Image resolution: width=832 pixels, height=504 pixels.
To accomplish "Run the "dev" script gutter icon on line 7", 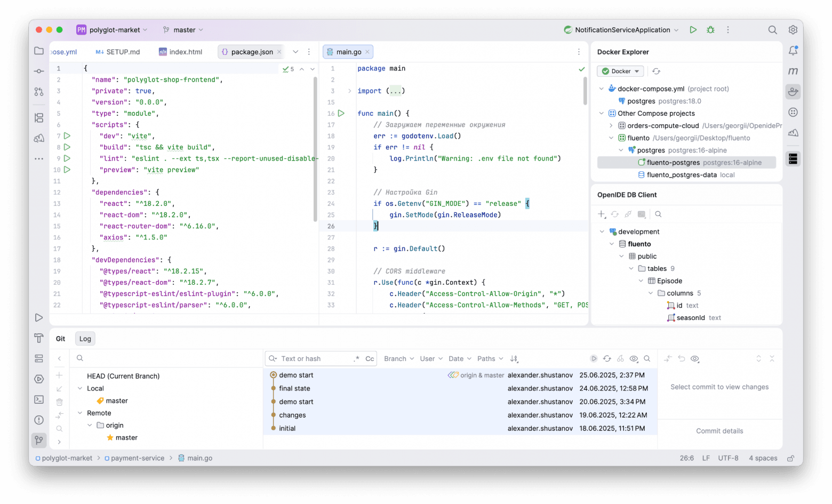I will [x=67, y=136].
